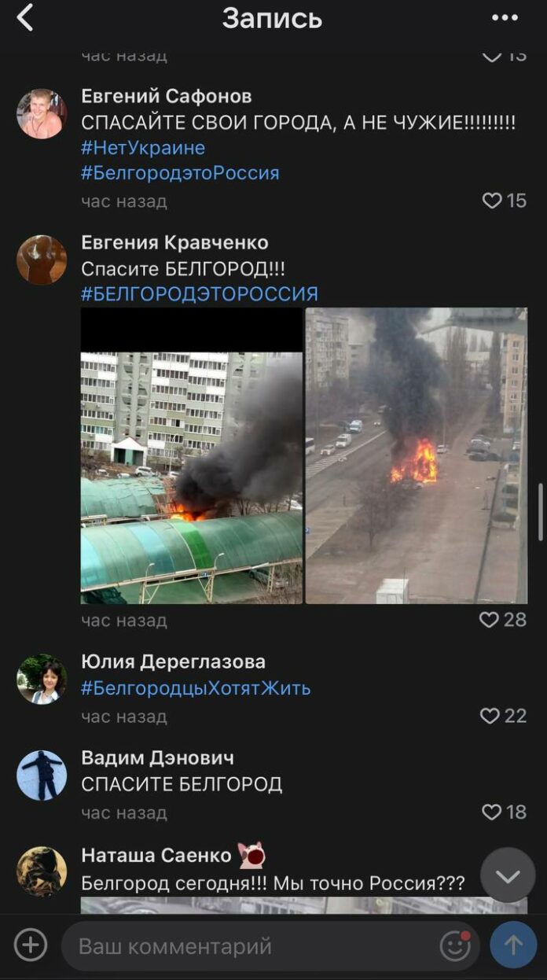Image resolution: width=547 pixels, height=980 pixels.
Task: Like Евгений Сафонов's comment with 15 likes
Action: click(492, 201)
